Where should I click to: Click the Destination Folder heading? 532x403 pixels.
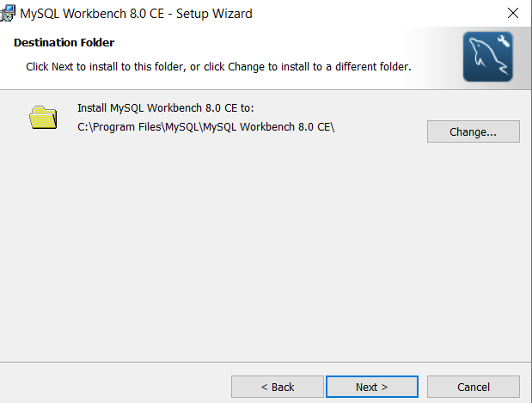click(64, 43)
